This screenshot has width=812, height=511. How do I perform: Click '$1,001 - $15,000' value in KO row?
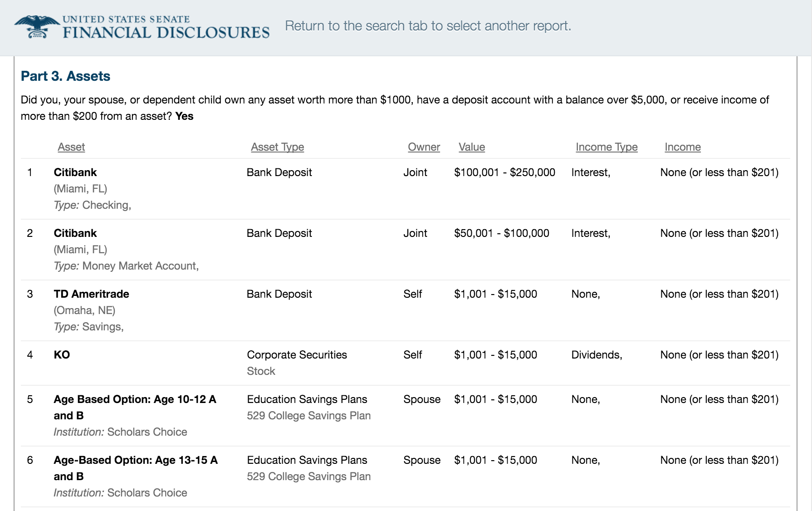[495, 355]
